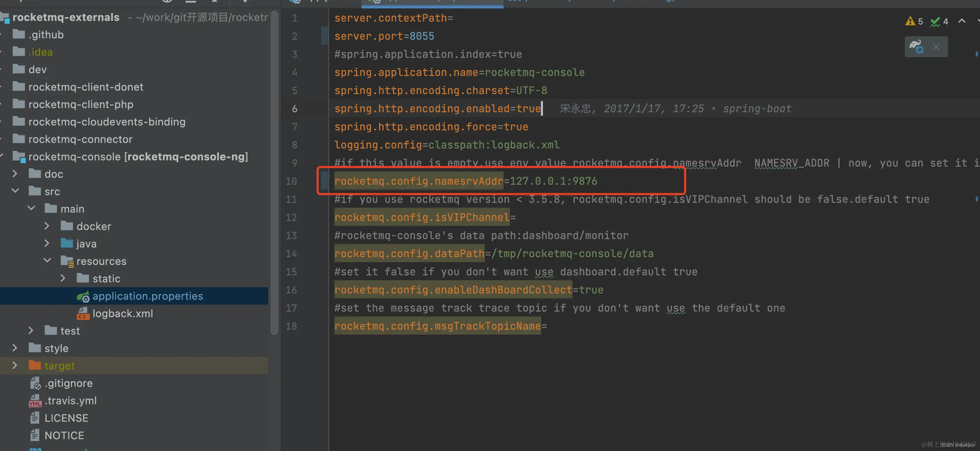Place cursor in namesrvAddr value 127.0.0.1:9876

tap(553, 181)
